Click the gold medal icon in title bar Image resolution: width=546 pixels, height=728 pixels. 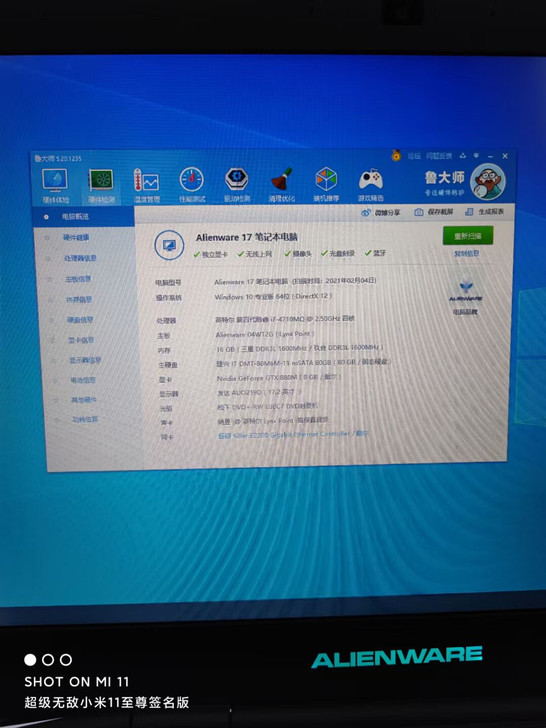tap(396, 155)
